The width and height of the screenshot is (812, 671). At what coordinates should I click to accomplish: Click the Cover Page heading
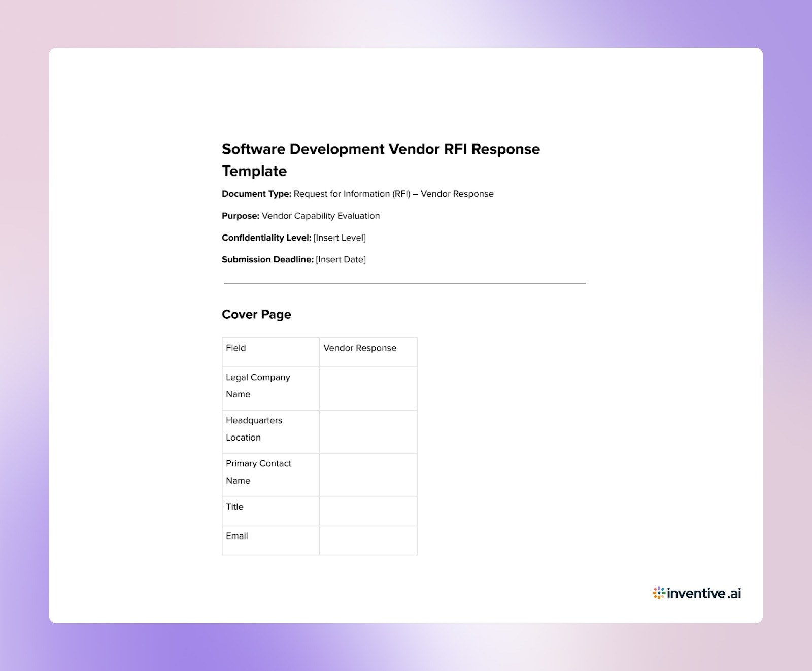[256, 314]
